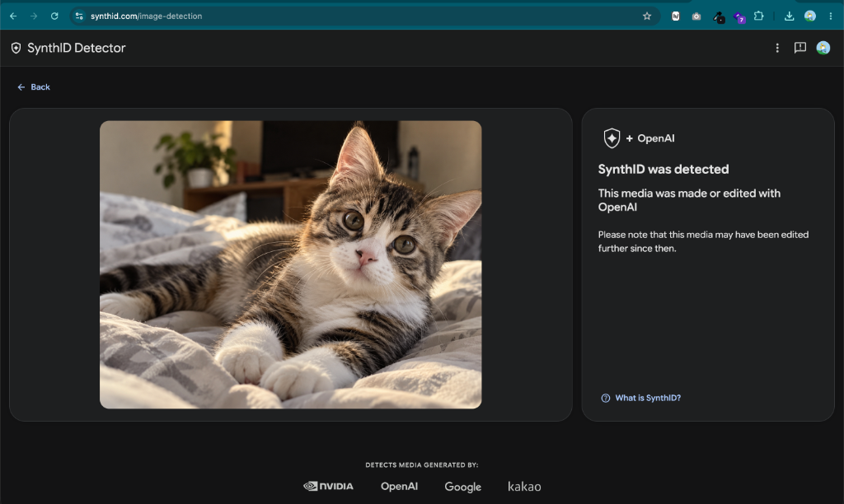
Task: Open the Extensions puzzle piece menu
Action: [759, 16]
